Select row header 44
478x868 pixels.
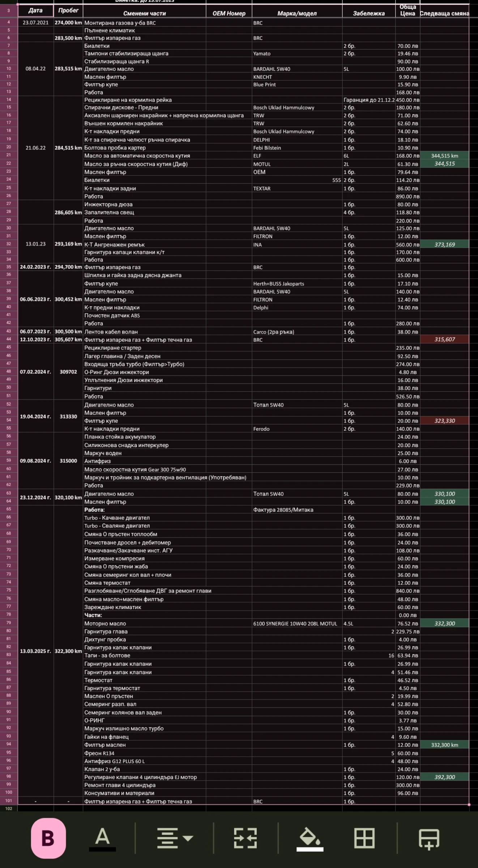tap(9, 339)
